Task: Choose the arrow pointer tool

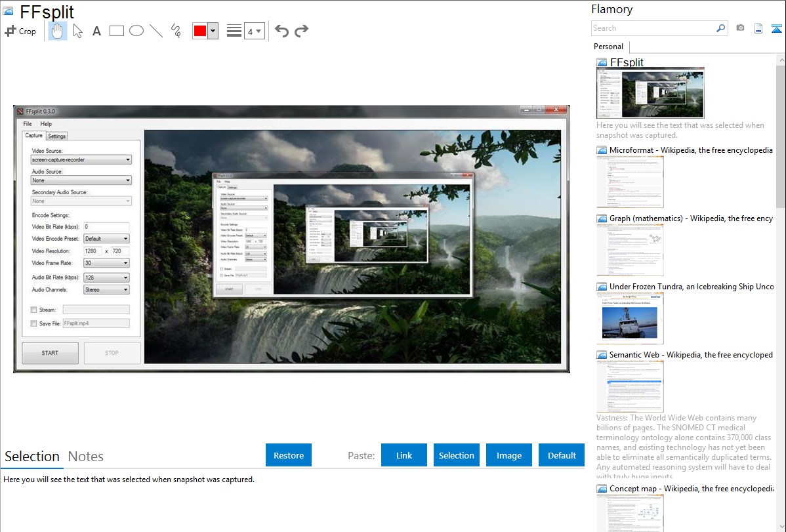Action: tap(77, 31)
